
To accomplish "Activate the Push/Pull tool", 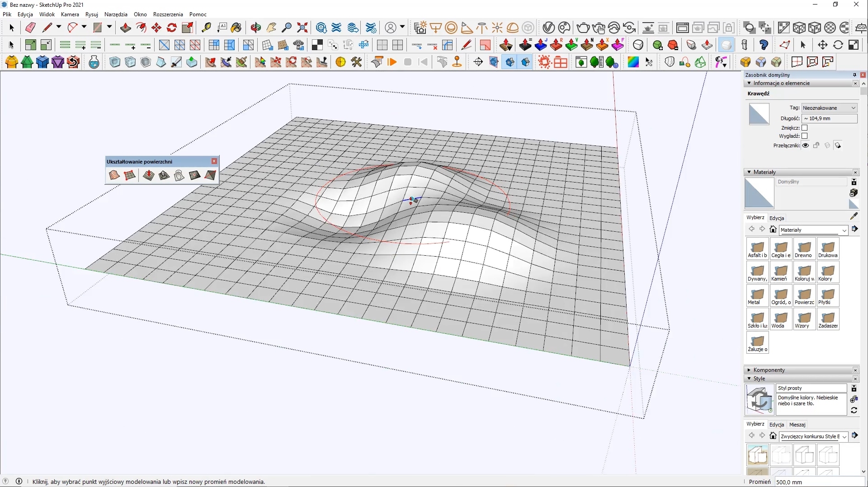I will pos(125,28).
